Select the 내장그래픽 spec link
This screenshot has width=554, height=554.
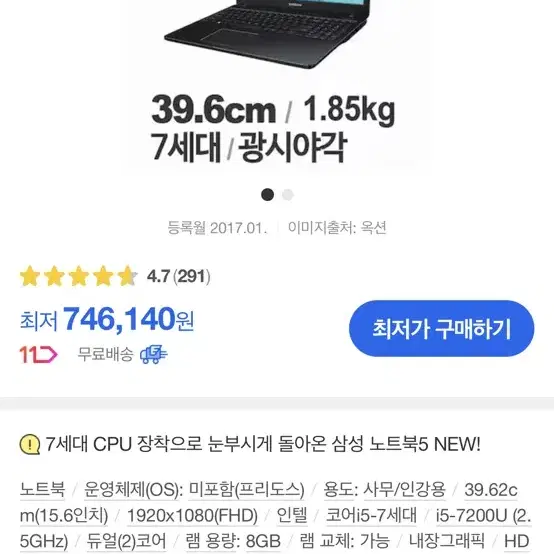click(447, 541)
